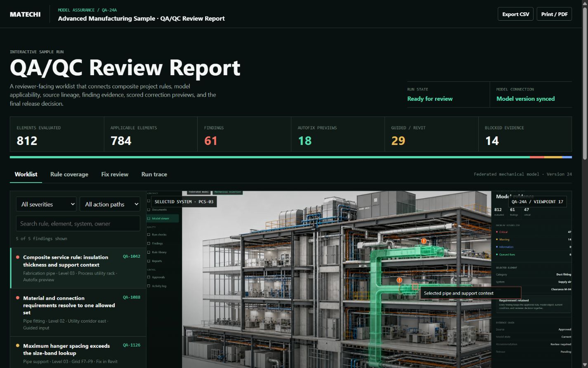Toggle Critical overlay visibility

click(534, 232)
